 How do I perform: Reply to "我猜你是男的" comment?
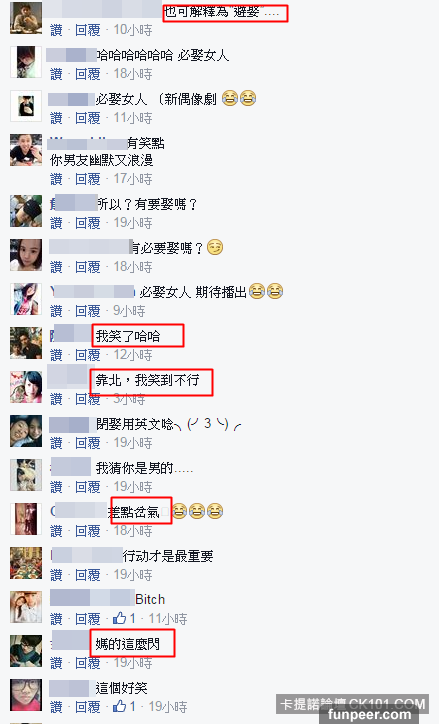click(88, 487)
